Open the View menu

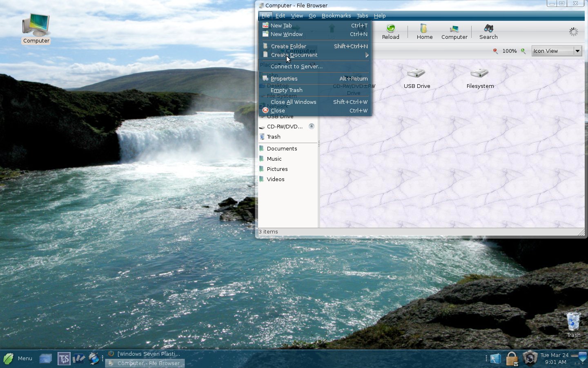(x=297, y=16)
